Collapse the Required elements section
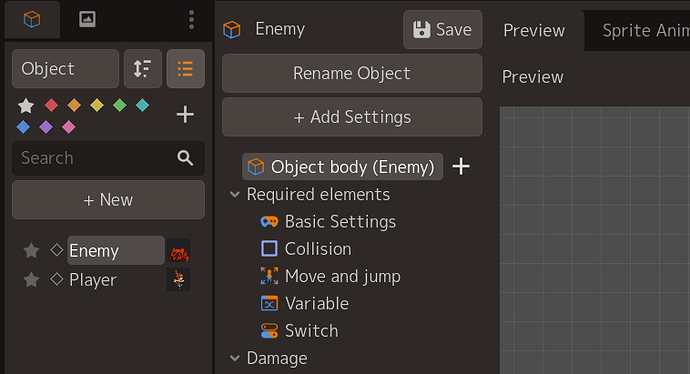This screenshot has height=374, width=690. pos(235,194)
